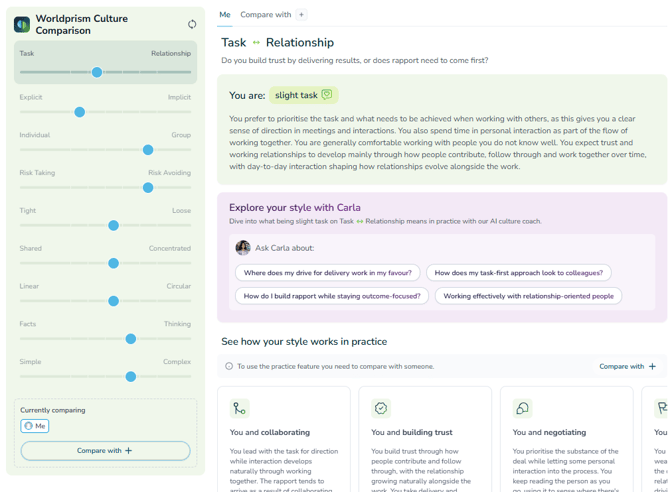
Task: Click the plus icon next to Compare with tab
Action: click(x=301, y=15)
